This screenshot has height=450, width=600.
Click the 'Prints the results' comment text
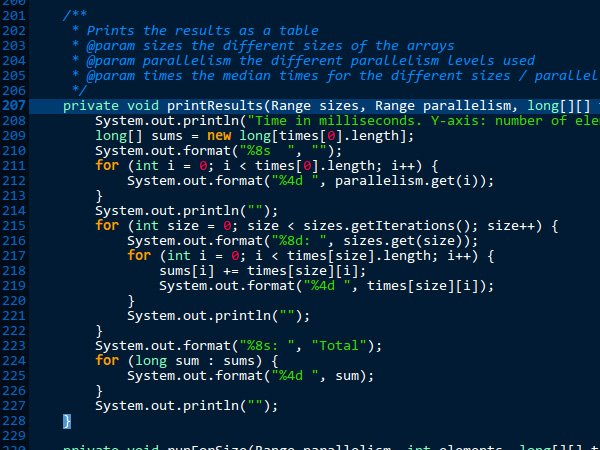pos(159,31)
